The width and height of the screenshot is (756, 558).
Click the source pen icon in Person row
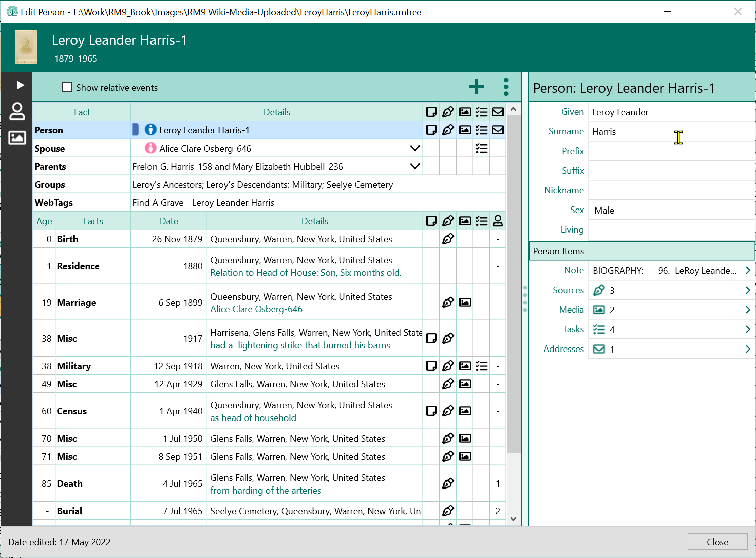[448, 130]
